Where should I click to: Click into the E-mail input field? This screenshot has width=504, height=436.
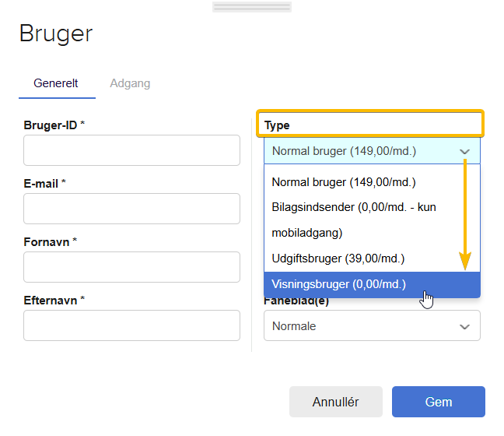point(131,209)
